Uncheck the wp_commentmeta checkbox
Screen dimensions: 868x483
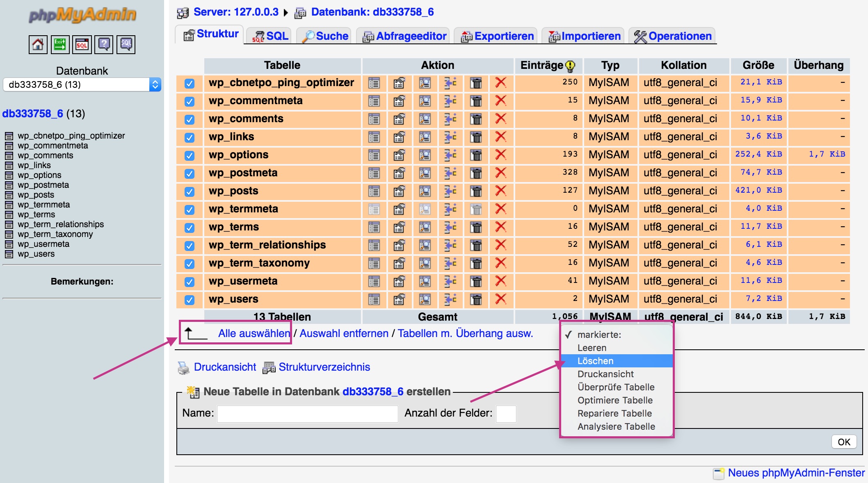point(189,101)
